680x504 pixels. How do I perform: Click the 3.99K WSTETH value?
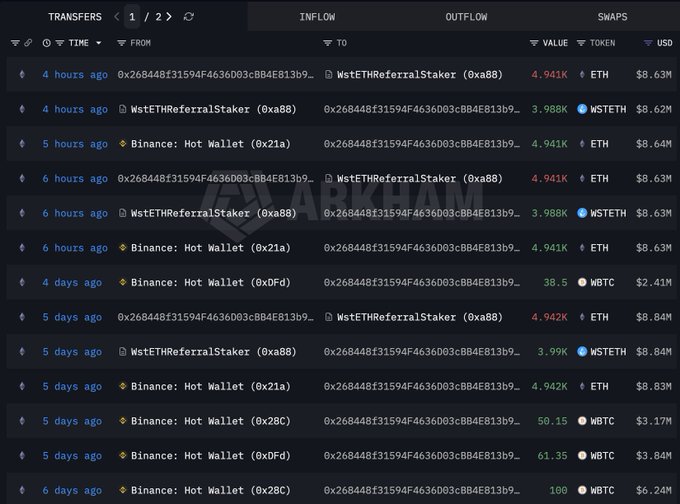click(x=552, y=352)
